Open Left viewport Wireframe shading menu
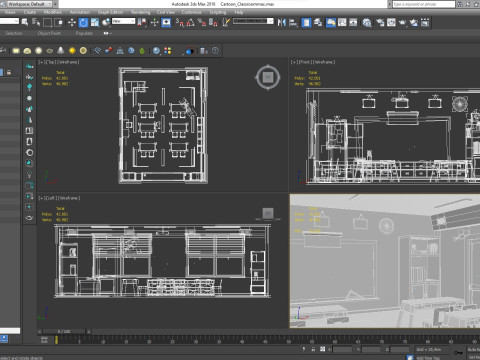Image resolution: width=480 pixels, height=360 pixels. click(x=70, y=198)
